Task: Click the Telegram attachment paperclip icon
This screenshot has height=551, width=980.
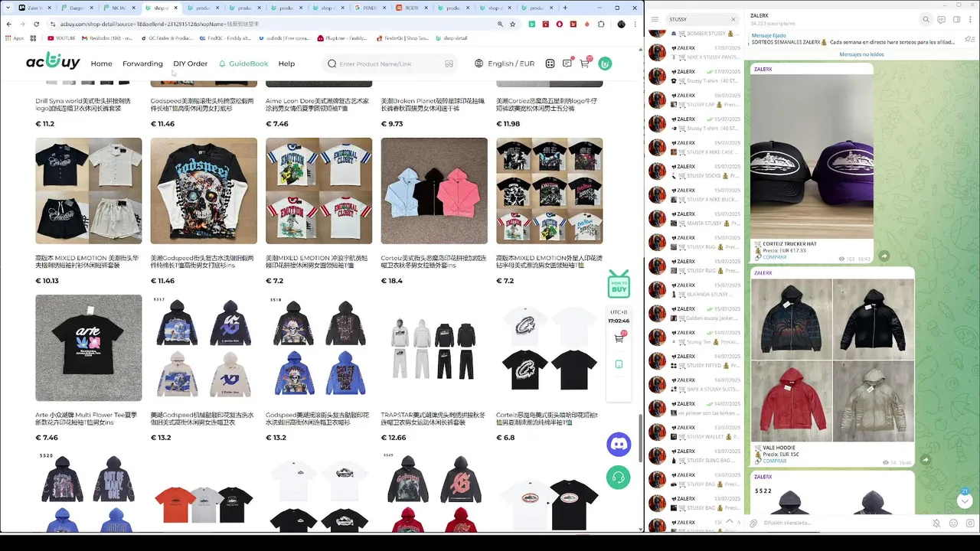Action: pos(753,523)
